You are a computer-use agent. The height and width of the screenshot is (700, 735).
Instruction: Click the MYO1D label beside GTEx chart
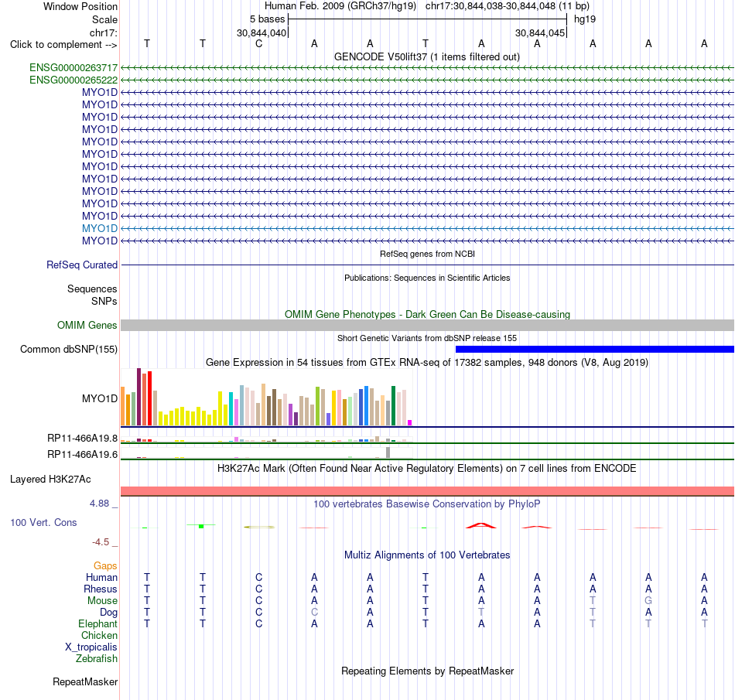coord(99,398)
